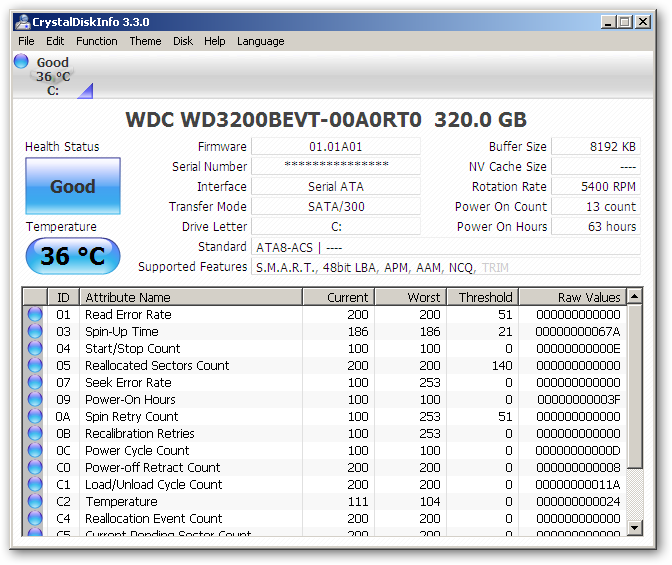Click the status orb for Seek Error Rate

tap(35, 382)
